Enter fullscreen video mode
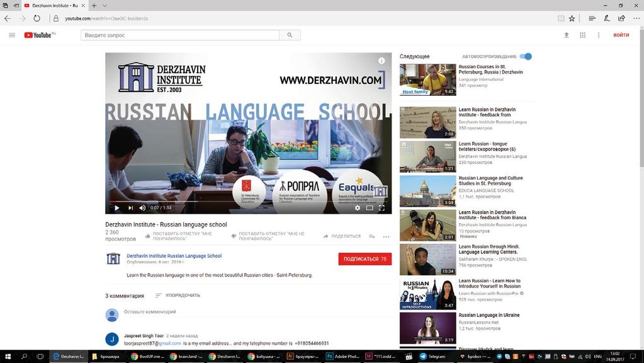The image size is (644, 363). (381, 208)
